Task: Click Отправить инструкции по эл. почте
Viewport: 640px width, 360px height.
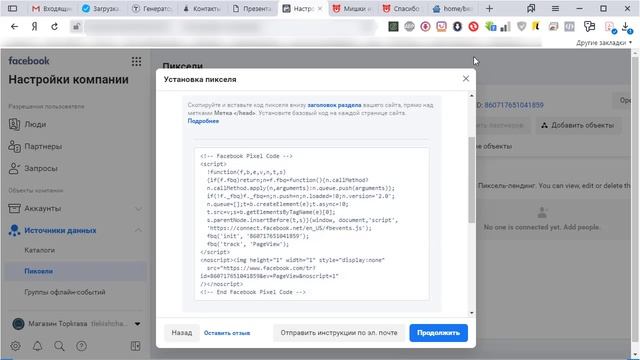Action: click(x=339, y=333)
